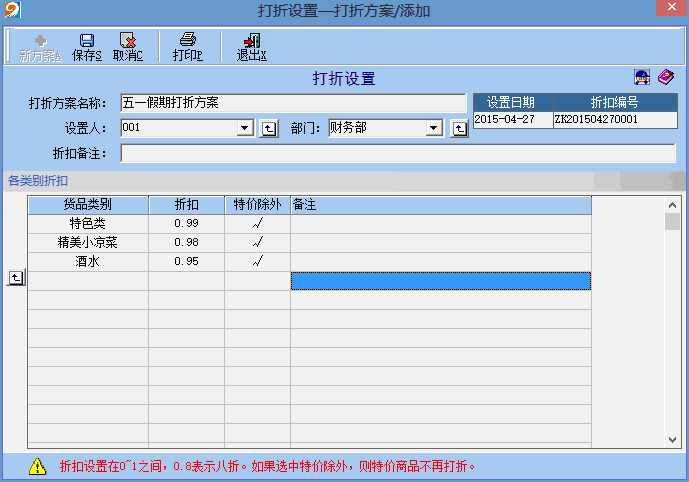Expand the 设置人 dropdown list
This screenshot has height=482, width=689.
(x=245, y=128)
